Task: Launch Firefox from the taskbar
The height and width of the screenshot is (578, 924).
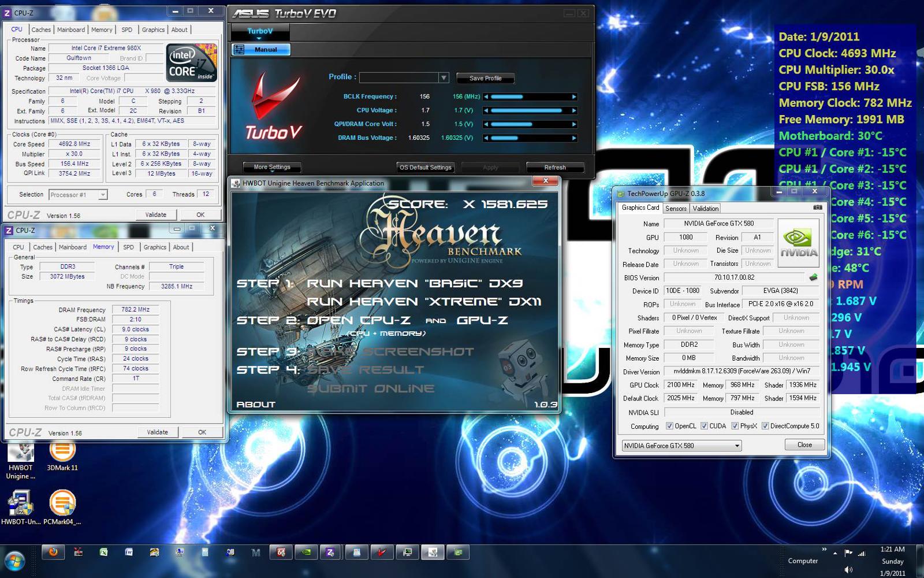Action: [53, 552]
